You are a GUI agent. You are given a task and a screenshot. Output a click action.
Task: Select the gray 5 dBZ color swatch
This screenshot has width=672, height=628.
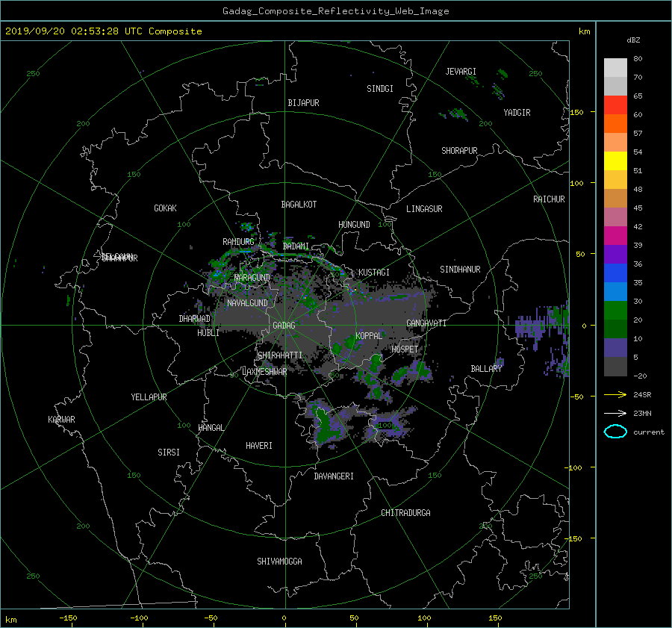pos(615,367)
